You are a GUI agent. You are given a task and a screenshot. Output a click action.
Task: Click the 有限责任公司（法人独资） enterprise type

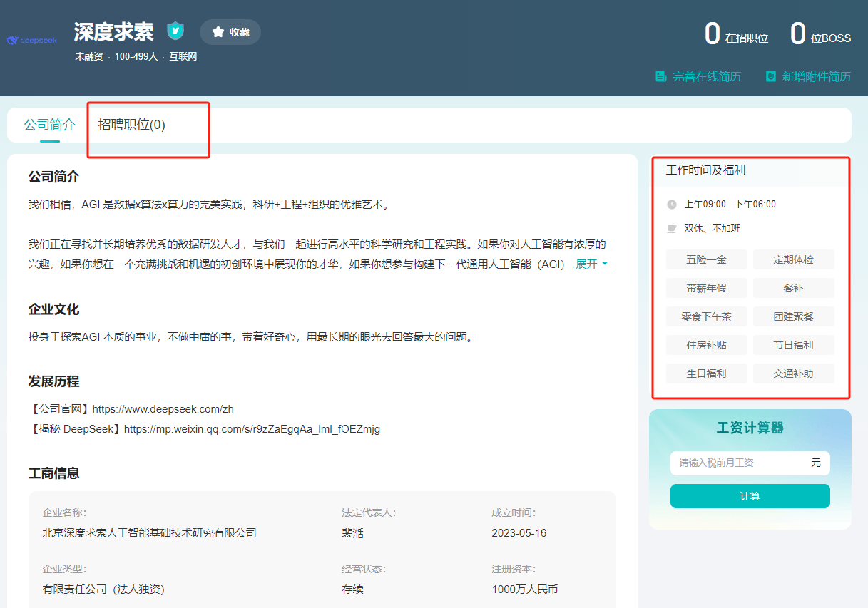(104, 589)
